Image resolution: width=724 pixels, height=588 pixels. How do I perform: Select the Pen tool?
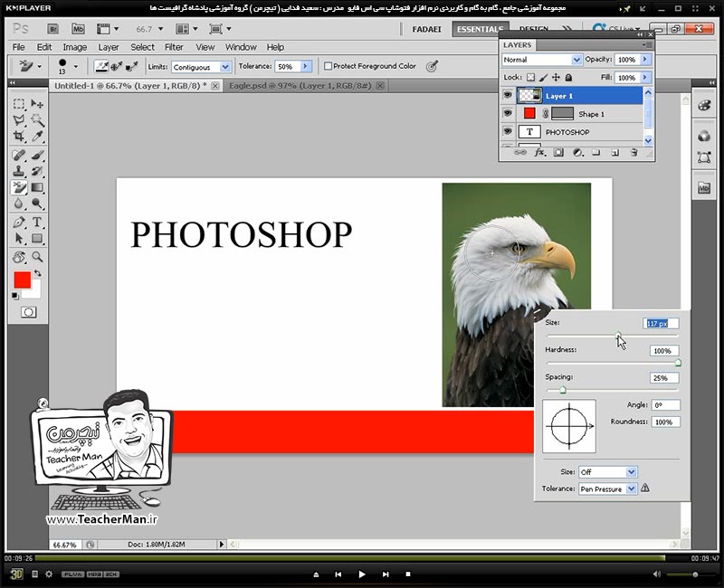[x=19, y=222]
